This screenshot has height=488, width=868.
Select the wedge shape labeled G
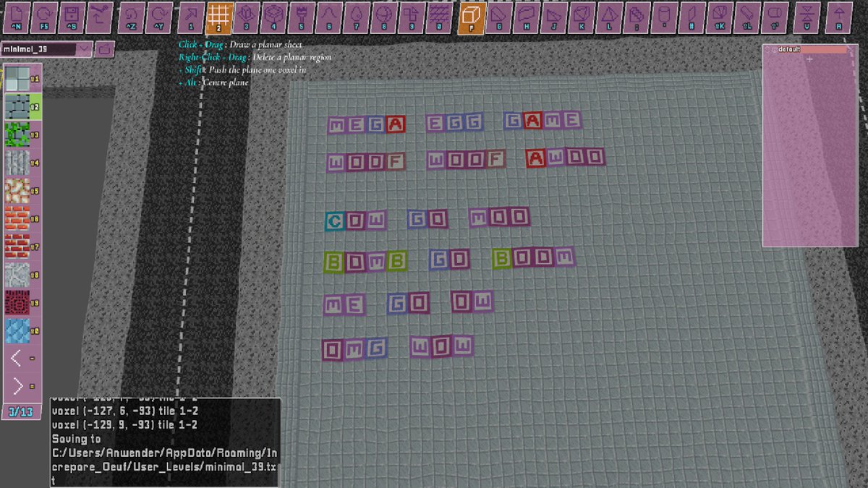(498, 17)
